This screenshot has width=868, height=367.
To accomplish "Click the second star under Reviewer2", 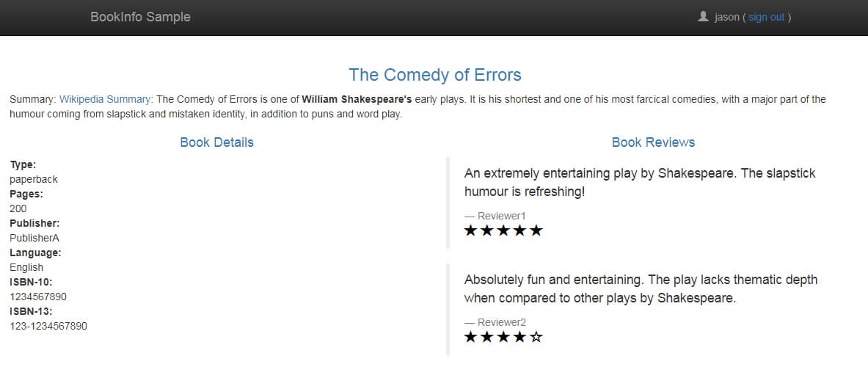I will tap(486, 337).
